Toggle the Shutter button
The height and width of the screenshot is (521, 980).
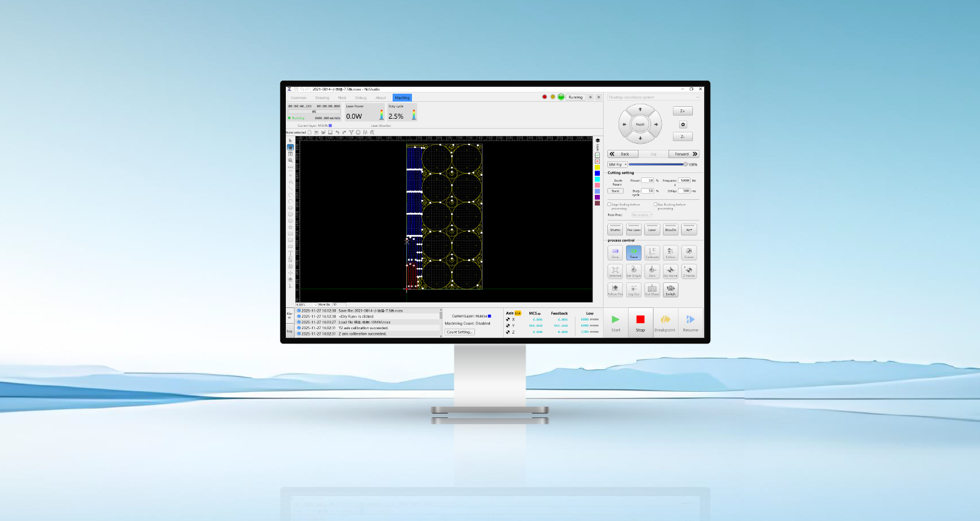pyautogui.click(x=615, y=229)
